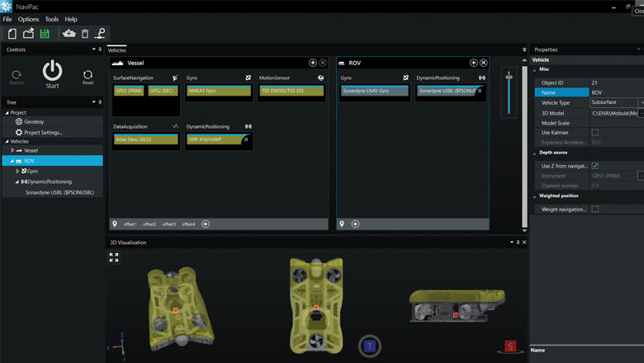
Task: Click the New project toolbar icon
Action: (12, 34)
